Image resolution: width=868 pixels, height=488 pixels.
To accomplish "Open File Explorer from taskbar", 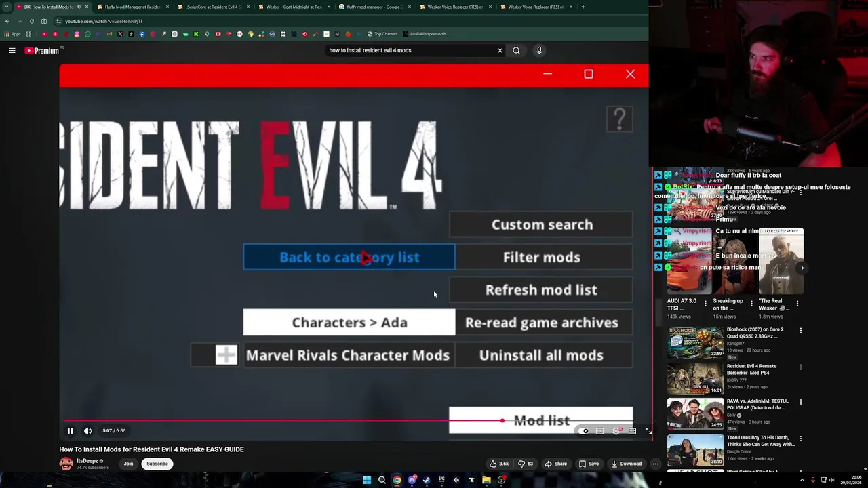I will pos(486,480).
